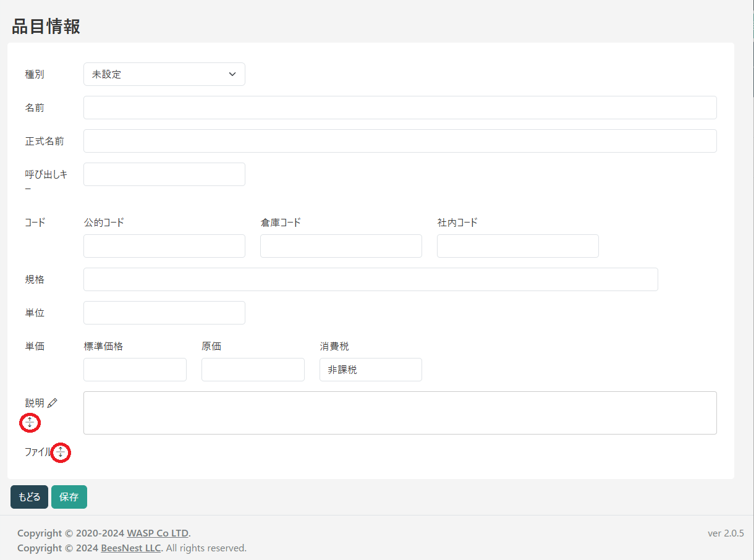Select the 正式名前 input field
This screenshot has height=560, width=754.
(x=399, y=141)
